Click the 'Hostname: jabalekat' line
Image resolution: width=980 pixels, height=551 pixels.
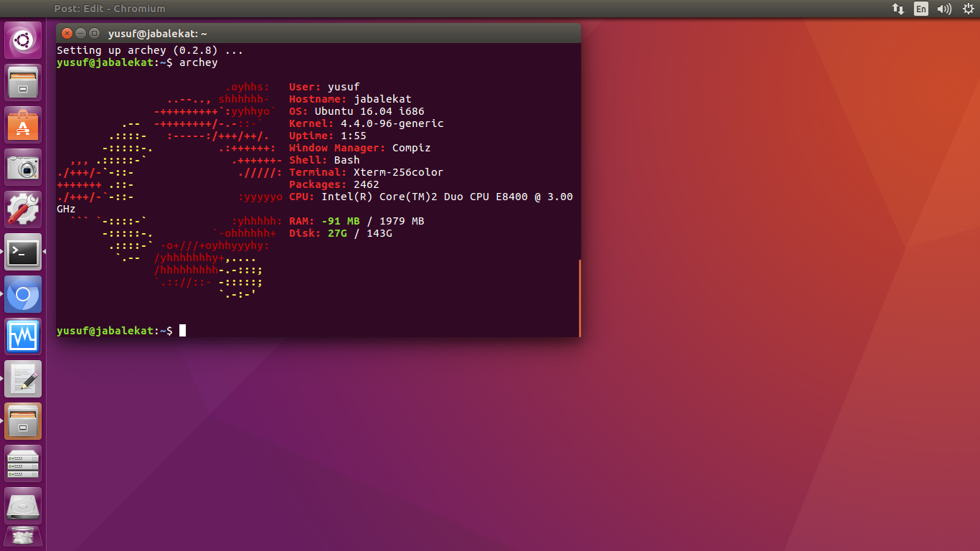click(350, 99)
